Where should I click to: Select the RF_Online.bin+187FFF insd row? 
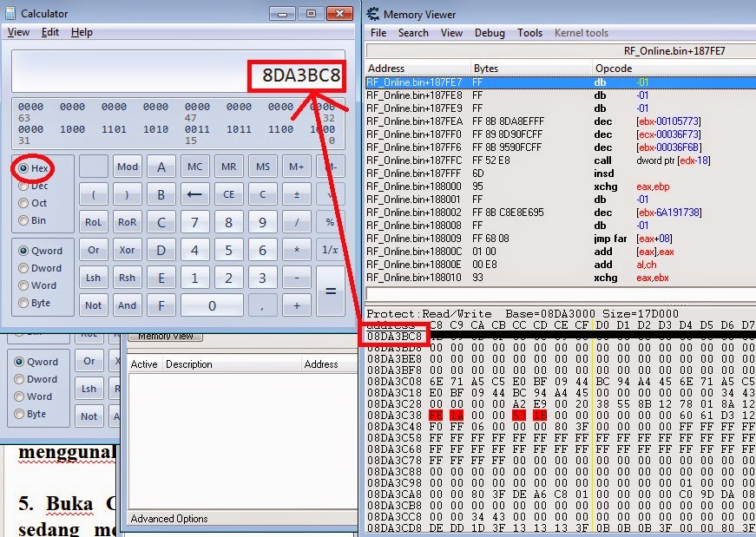[560, 174]
